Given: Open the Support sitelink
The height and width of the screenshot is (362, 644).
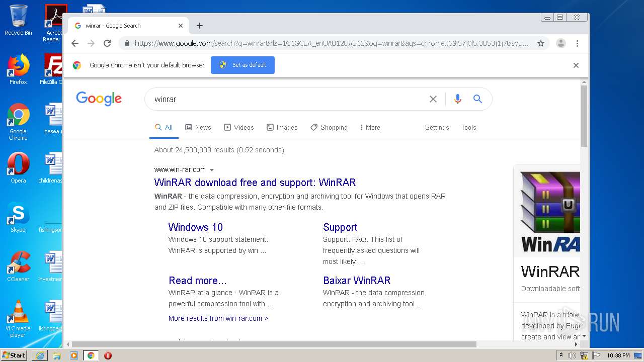Looking at the screenshot, I should pos(340,227).
